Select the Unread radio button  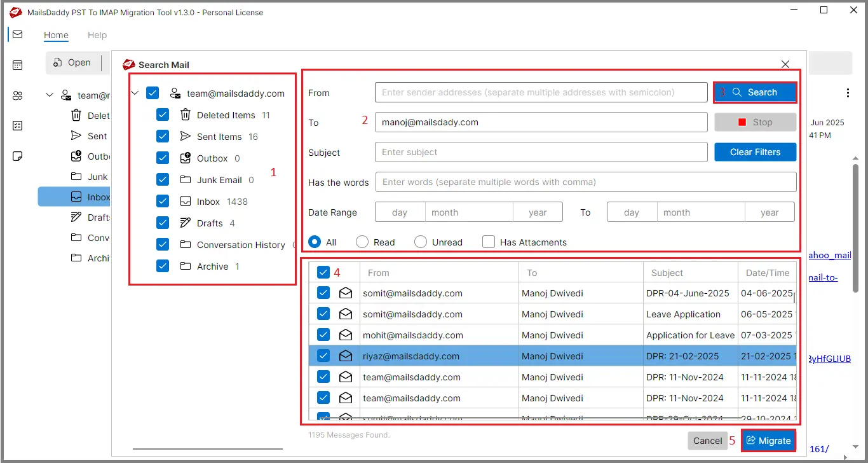click(420, 242)
